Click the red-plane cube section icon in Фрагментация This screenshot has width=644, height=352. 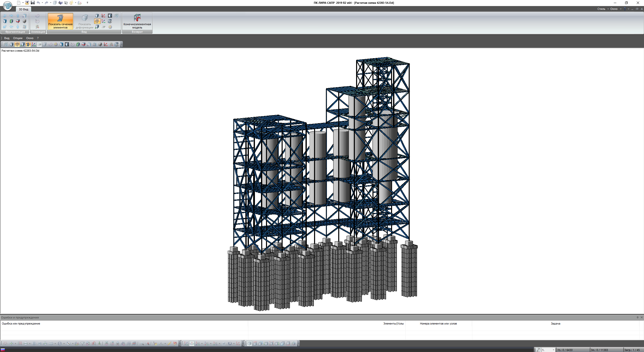18,21
